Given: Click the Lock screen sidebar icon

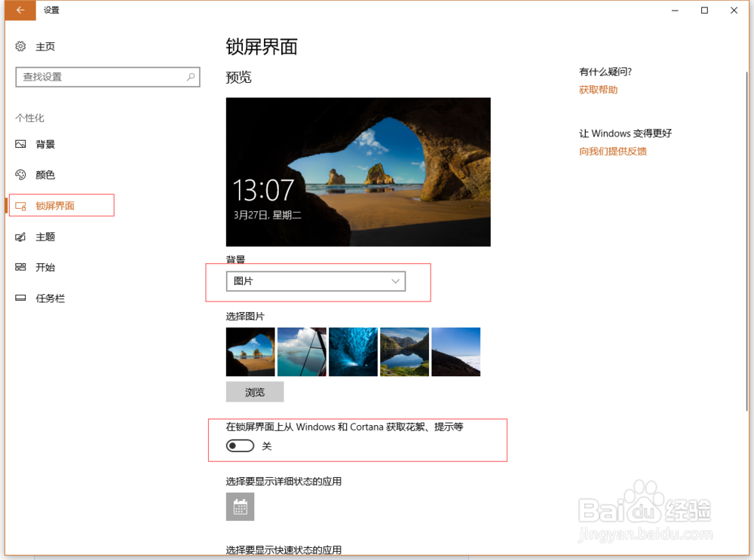Looking at the screenshot, I should [20, 207].
